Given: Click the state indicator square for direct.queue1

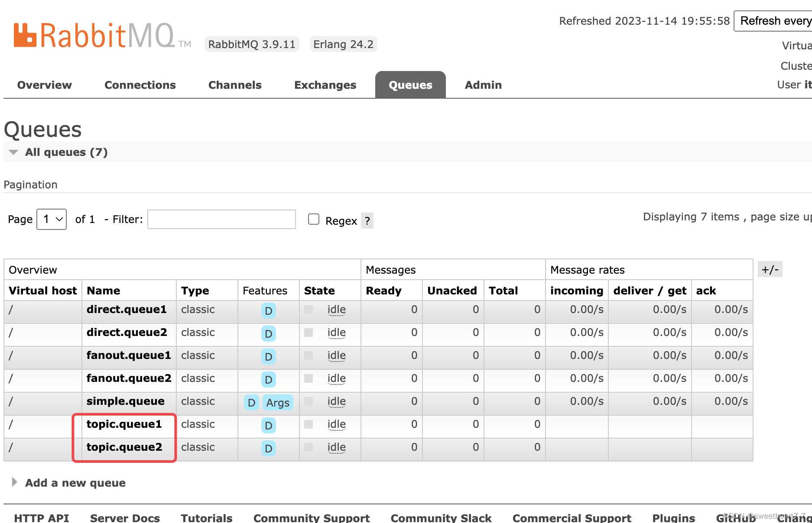Looking at the screenshot, I should (309, 310).
